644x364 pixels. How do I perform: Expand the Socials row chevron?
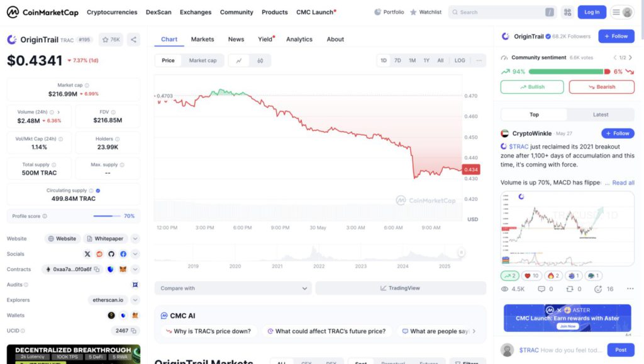(x=135, y=254)
